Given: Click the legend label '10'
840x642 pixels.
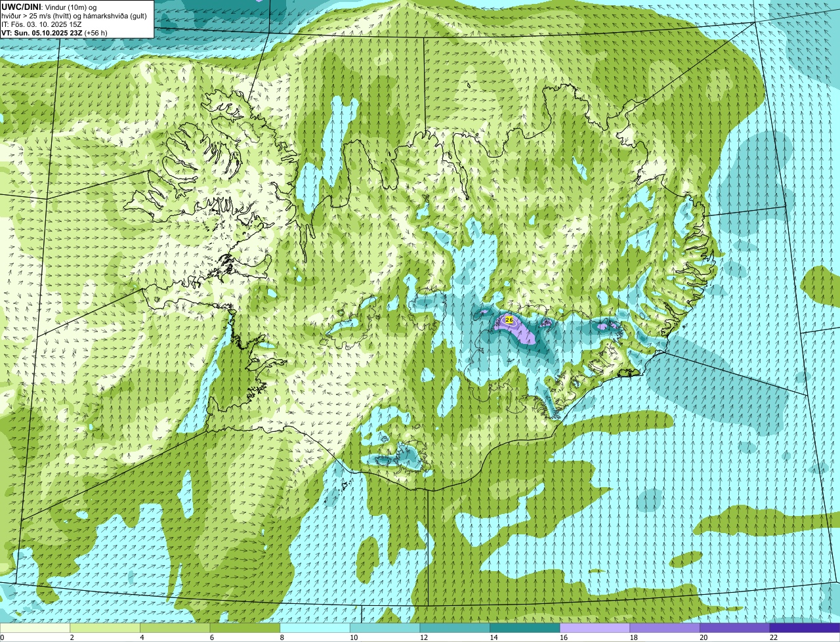Looking at the screenshot, I should point(354,637).
